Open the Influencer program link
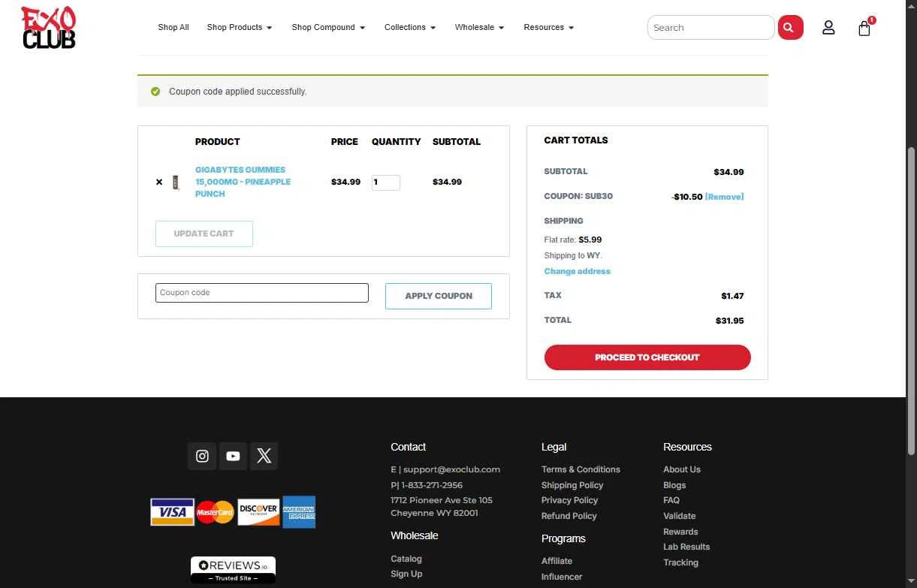917x588 pixels. click(x=562, y=577)
